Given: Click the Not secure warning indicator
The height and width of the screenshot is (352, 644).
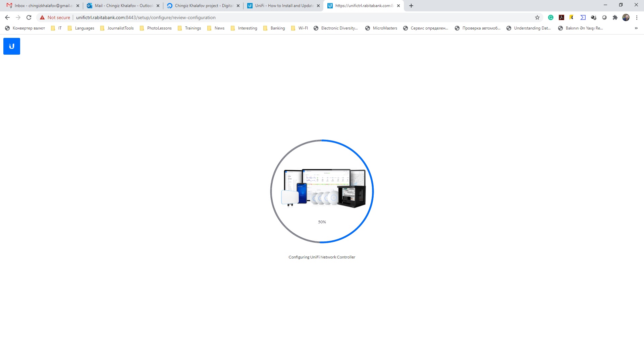Looking at the screenshot, I should [x=55, y=17].
